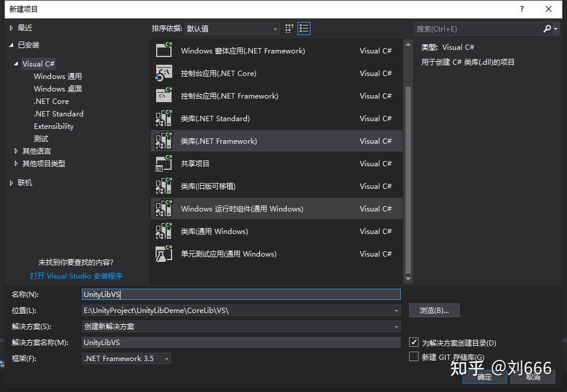Expand the 其他项目类型 tree node
567x392 pixels.
click(16, 163)
